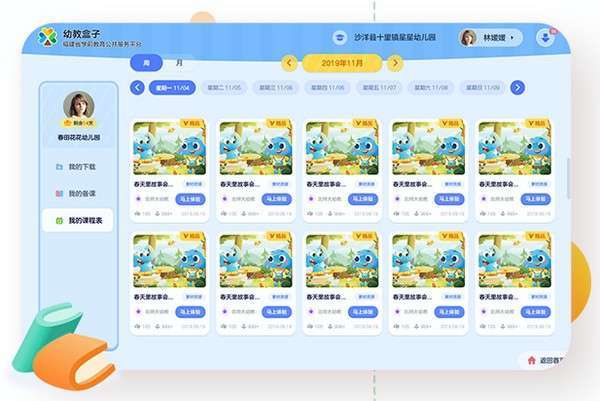600x401 pixels.
Task: Open first card thumbnail in top row
Action: 170,148
